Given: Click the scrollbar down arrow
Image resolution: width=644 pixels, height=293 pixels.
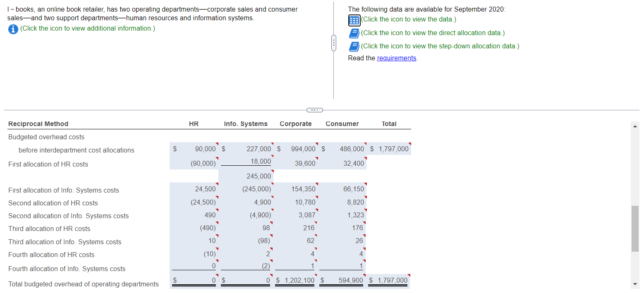Looking at the screenshot, I should coord(635,284).
